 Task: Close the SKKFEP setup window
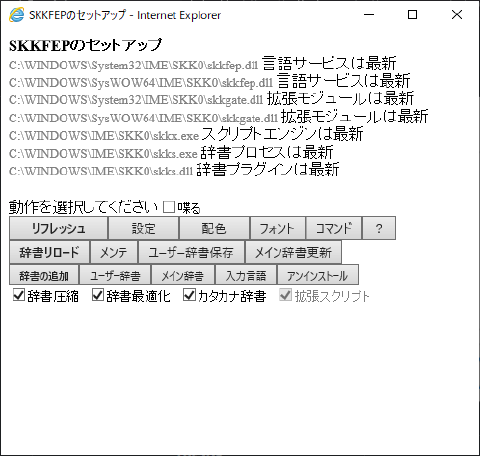click(457, 15)
